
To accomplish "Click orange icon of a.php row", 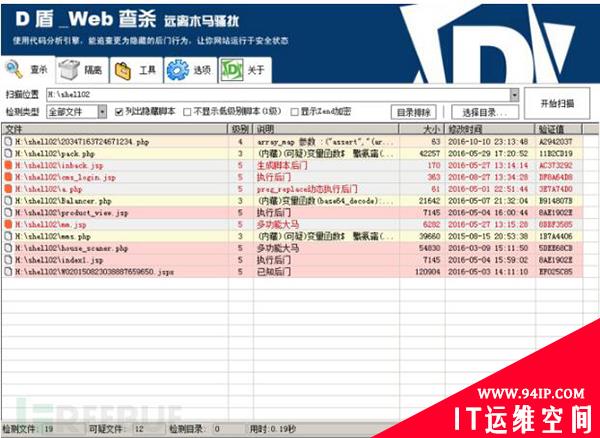I will (x=8, y=189).
